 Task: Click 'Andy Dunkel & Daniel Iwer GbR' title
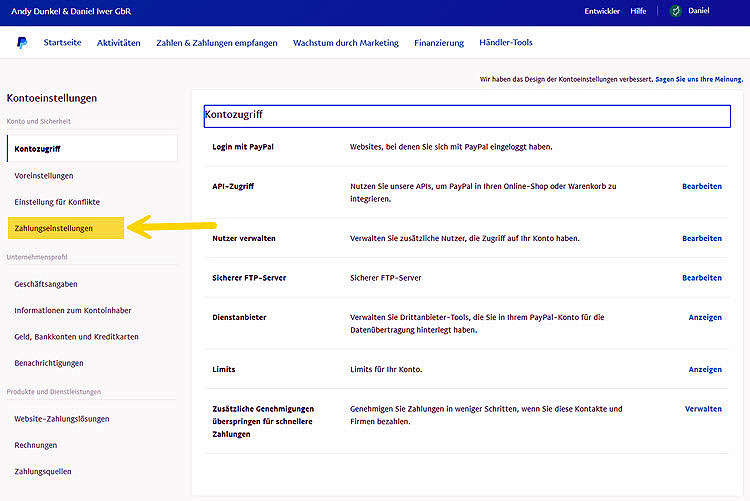(x=71, y=11)
